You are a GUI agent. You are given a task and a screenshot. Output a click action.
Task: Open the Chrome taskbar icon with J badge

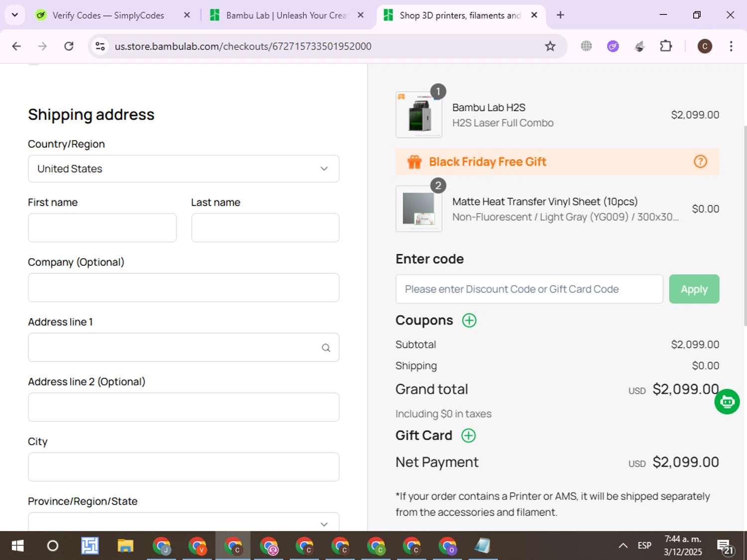pyautogui.click(x=161, y=546)
